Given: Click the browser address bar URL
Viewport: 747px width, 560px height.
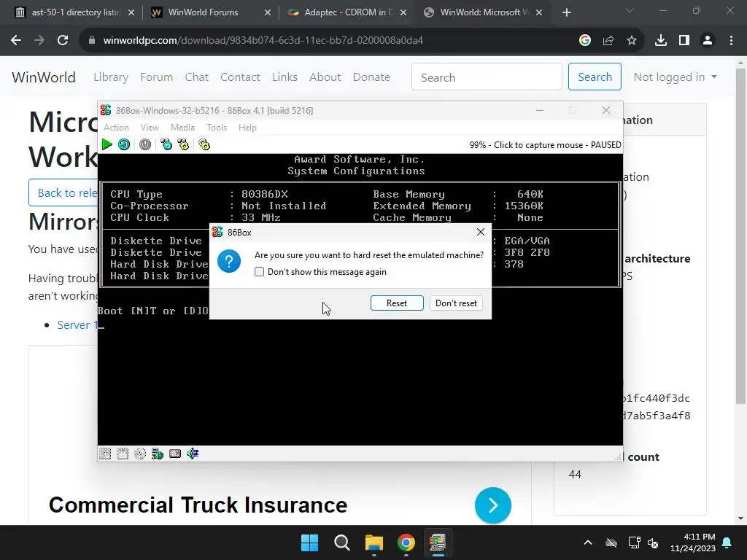Looking at the screenshot, I should coord(263,41).
